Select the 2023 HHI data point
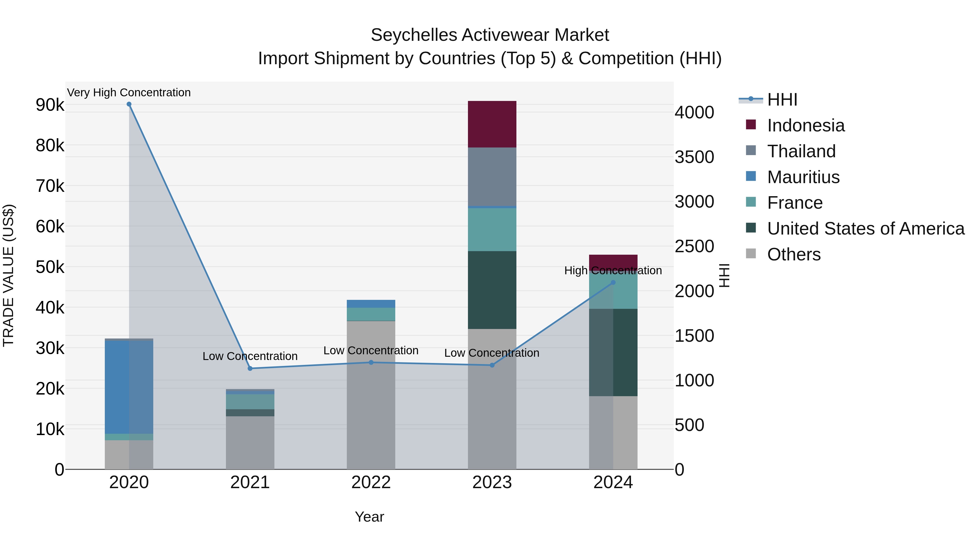Screen dimensions: 980x551 pos(492,365)
